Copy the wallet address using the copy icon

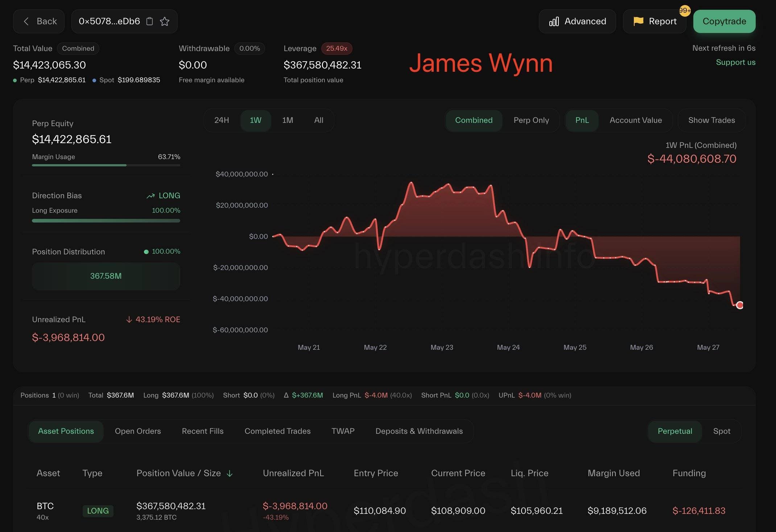pyautogui.click(x=149, y=21)
